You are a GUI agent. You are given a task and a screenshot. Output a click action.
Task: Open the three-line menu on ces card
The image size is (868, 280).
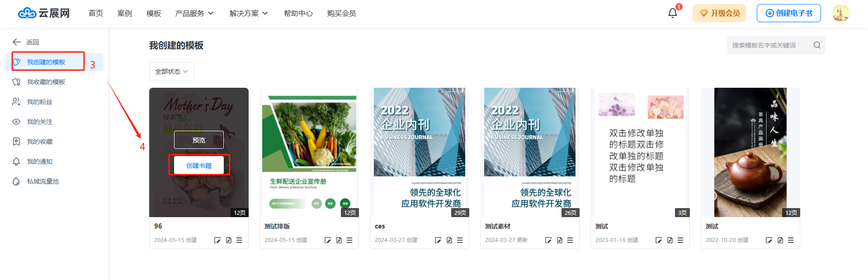(460, 240)
